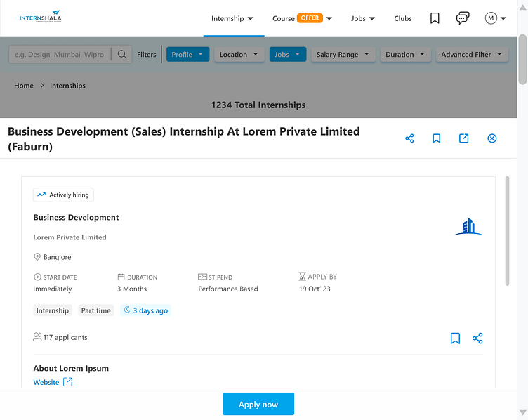The height and width of the screenshot is (420, 528).
Task: Expand the Advanced Filter dropdown
Action: pyautogui.click(x=471, y=54)
